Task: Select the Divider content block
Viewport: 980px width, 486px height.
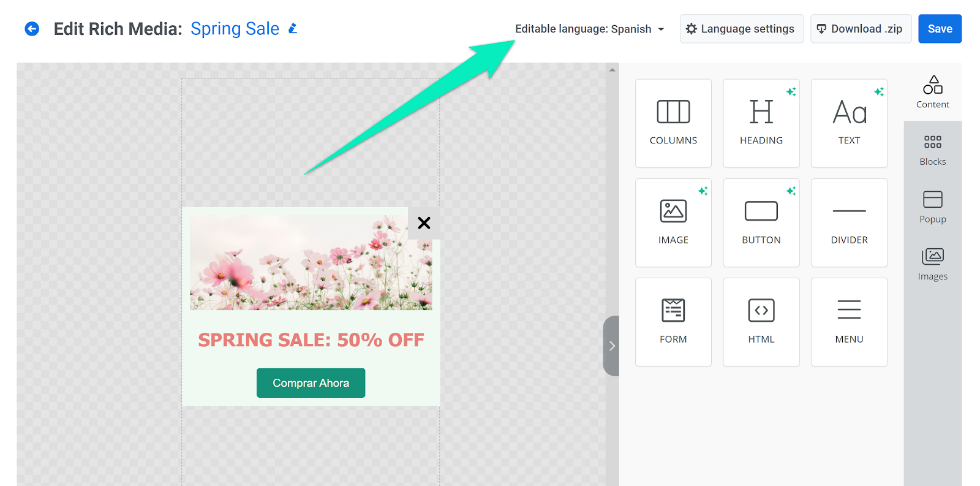Action: (x=849, y=222)
